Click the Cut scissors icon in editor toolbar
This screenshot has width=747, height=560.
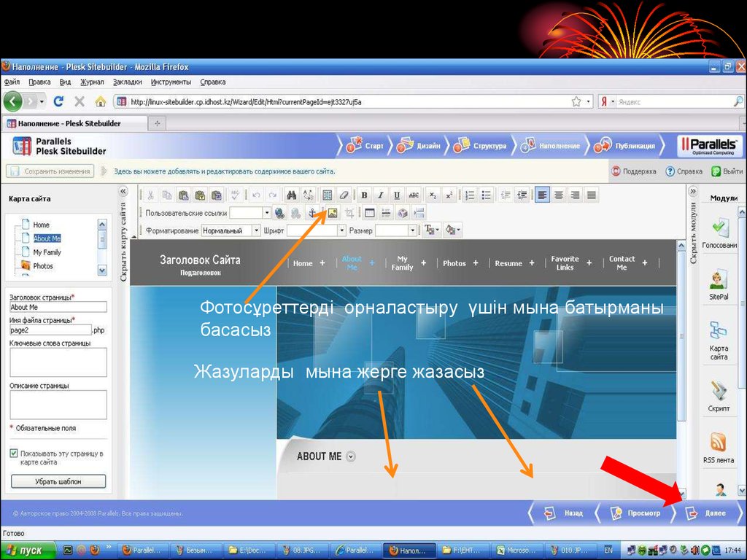coord(150,195)
